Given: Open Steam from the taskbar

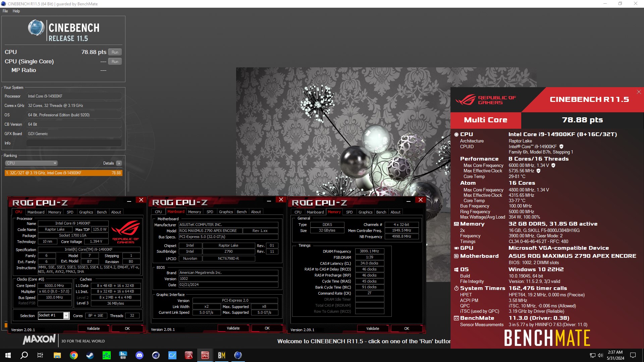Looking at the screenshot, I should [90, 355].
